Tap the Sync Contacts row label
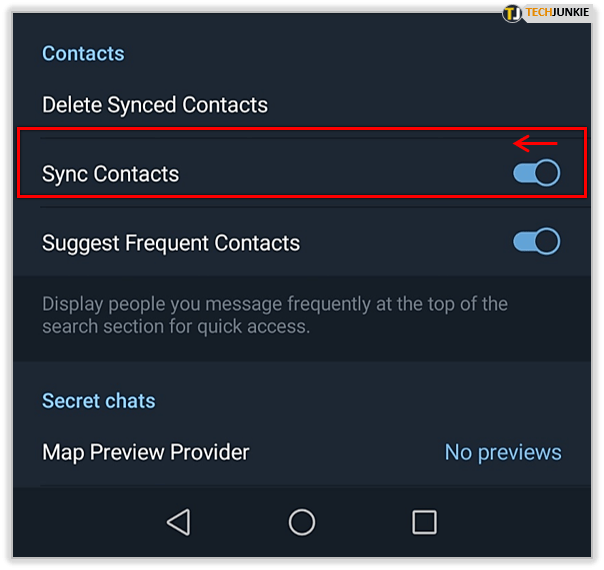This screenshot has width=604, height=570. tap(111, 174)
